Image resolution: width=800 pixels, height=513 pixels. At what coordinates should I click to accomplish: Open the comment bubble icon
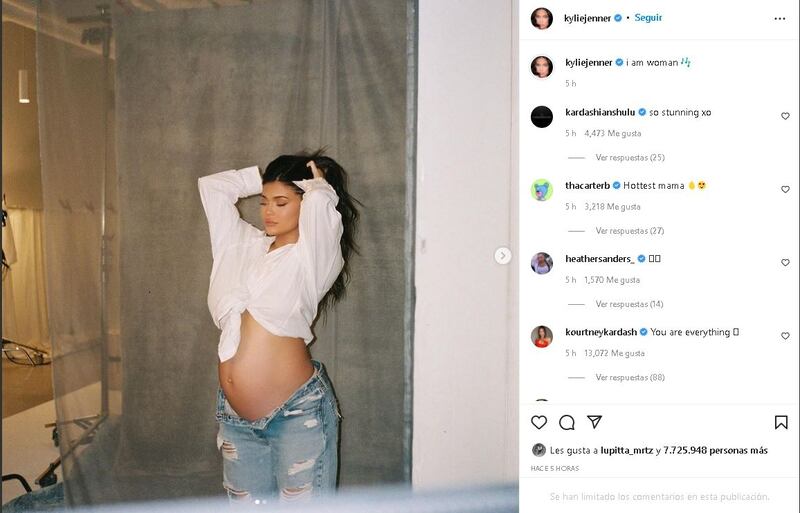pos(566,422)
